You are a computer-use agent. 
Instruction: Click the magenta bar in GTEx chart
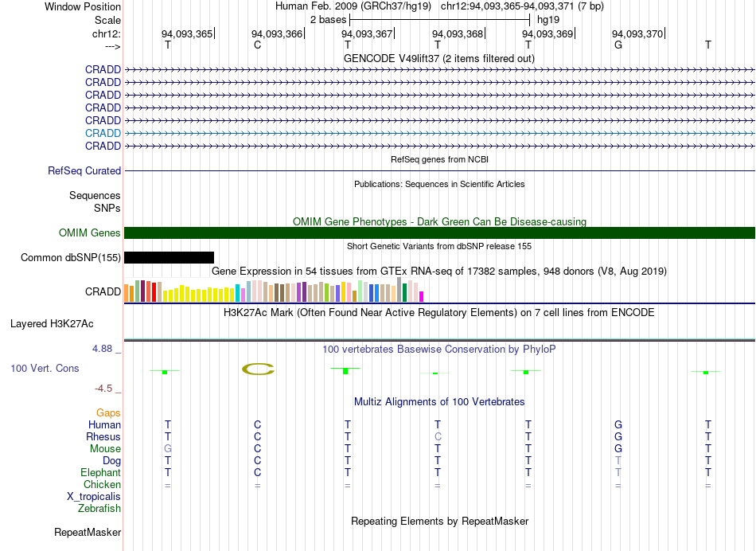421,297
